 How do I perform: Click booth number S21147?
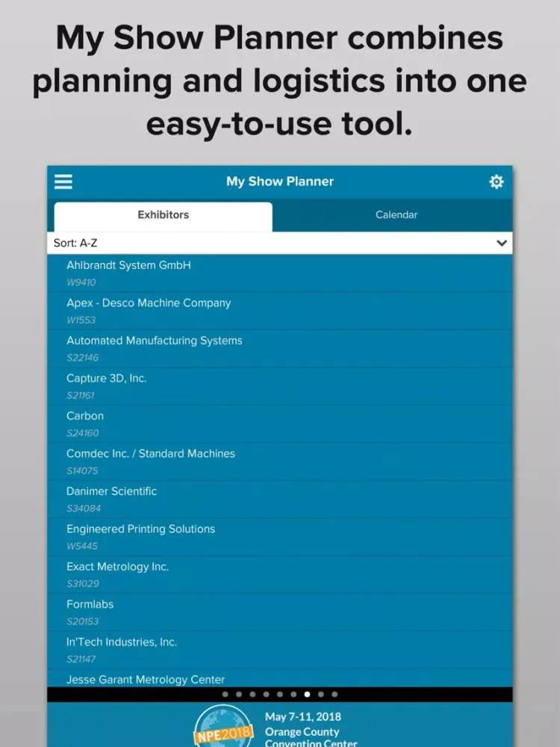click(81, 658)
